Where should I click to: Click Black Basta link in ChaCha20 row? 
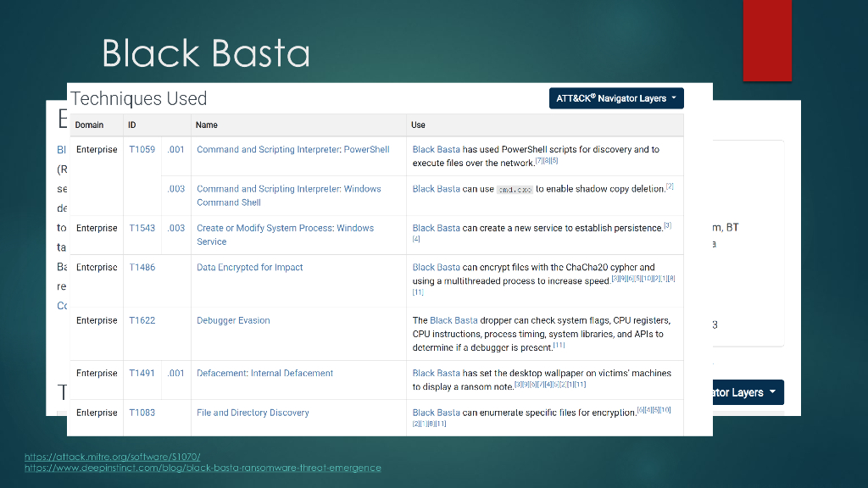(437, 267)
